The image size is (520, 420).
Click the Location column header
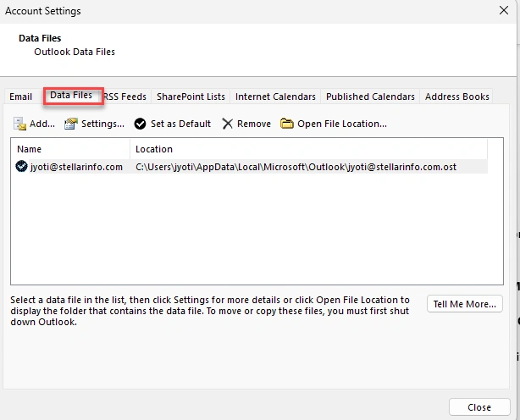[308, 149]
